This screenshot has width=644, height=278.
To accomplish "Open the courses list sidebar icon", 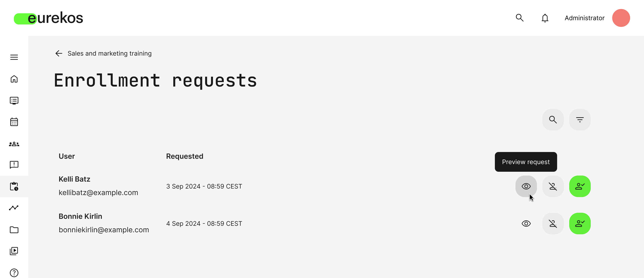I will coord(14,101).
